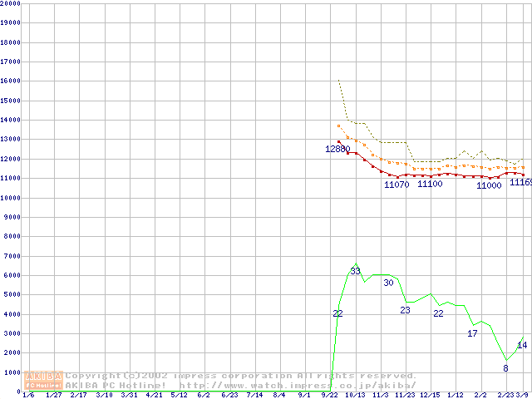Select the 11100 price data label

[x=430, y=184]
